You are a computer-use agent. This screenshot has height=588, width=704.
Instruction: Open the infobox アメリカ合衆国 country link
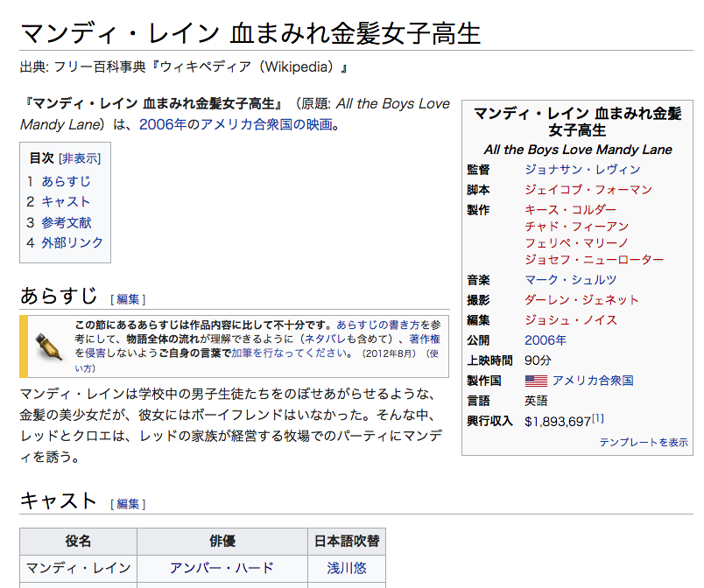(593, 381)
